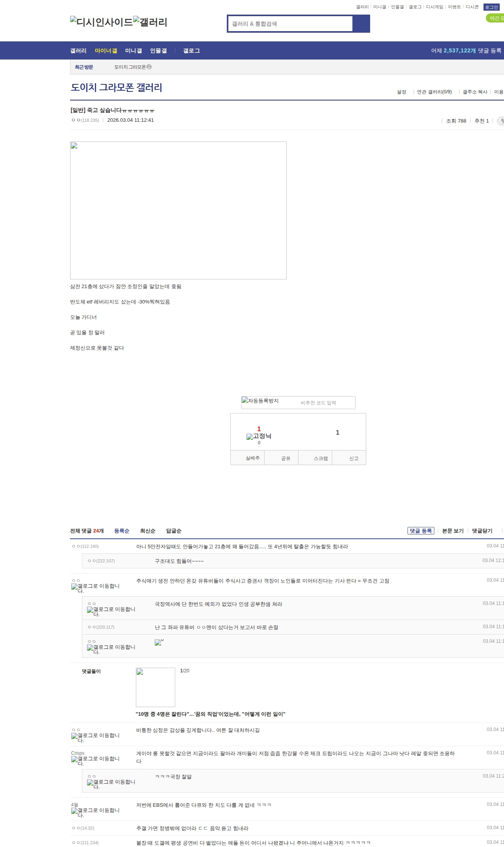Image resolution: width=504 pixels, height=847 pixels.
Task: Expand the 설정 menu
Action: tap(402, 92)
